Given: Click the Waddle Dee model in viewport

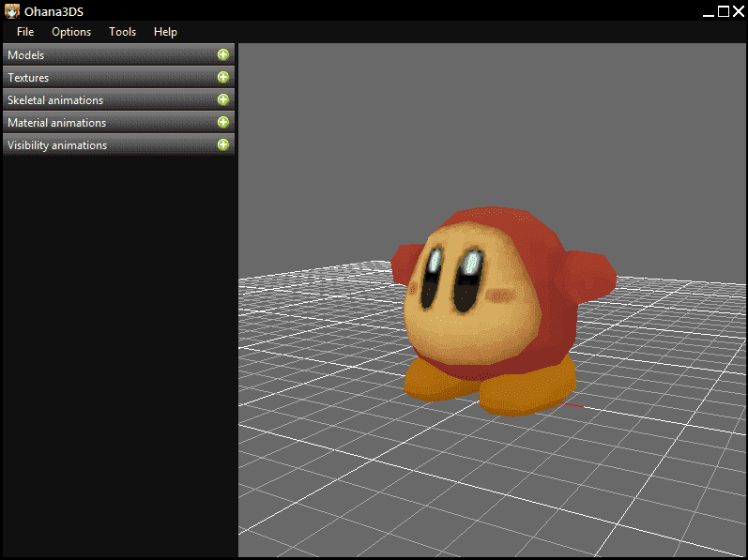Looking at the screenshot, I should pos(502,310).
